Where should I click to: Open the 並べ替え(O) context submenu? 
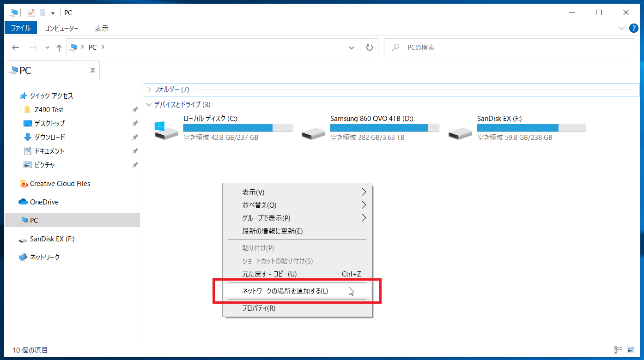pyautogui.click(x=298, y=205)
